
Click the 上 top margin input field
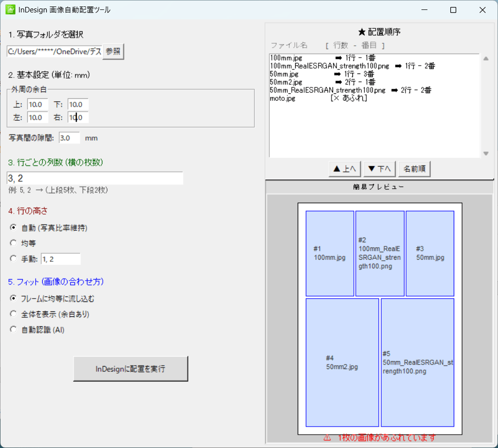[x=37, y=104]
